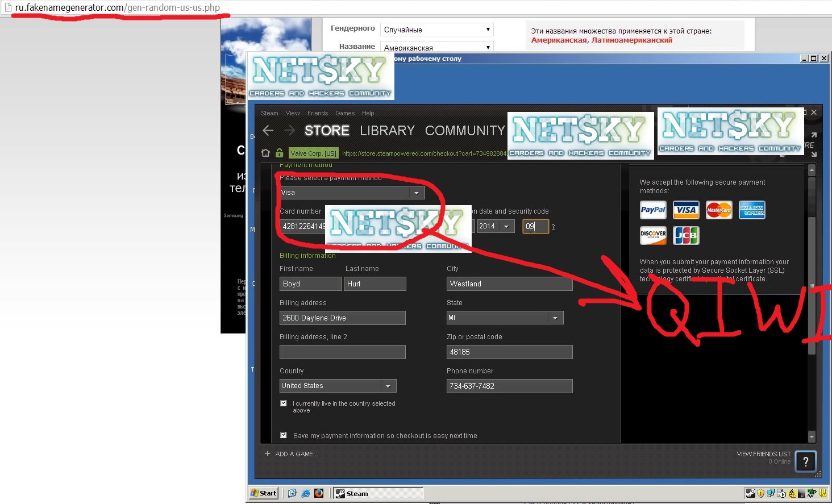
Task: Switch to the STORE tab
Action: (x=327, y=131)
